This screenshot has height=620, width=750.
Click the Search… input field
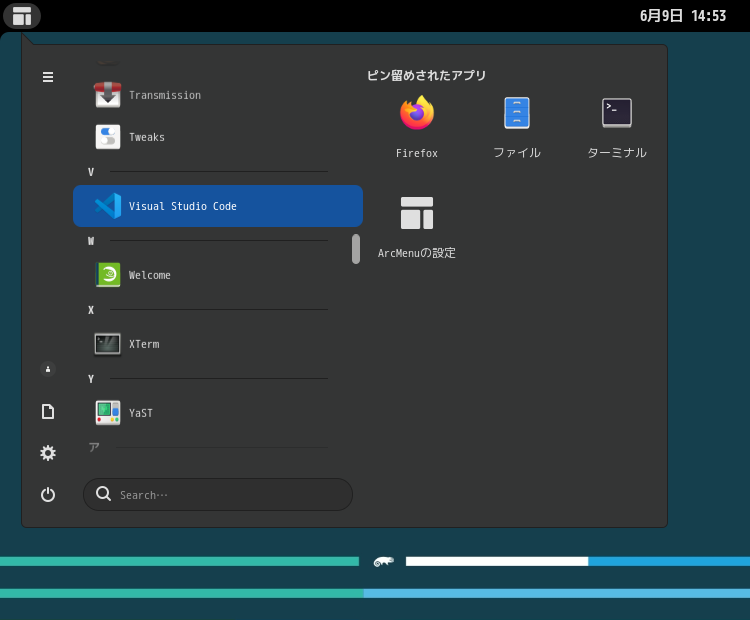(218, 495)
